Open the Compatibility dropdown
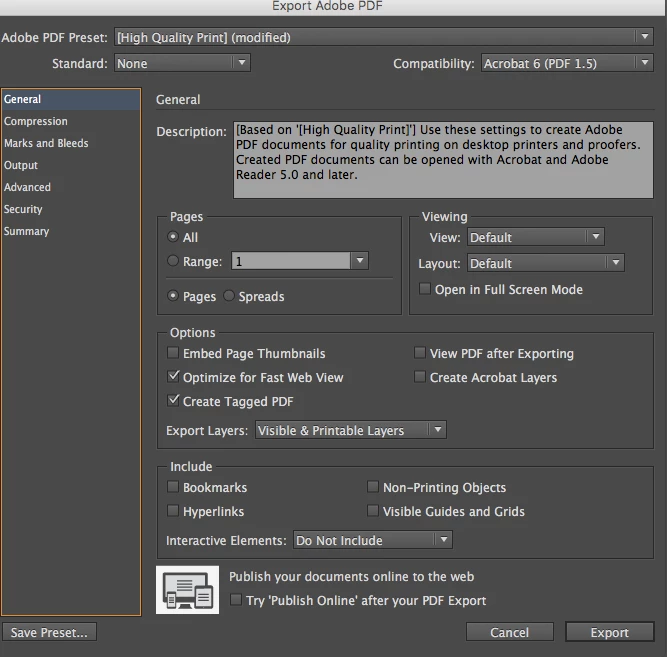 coord(567,63)
